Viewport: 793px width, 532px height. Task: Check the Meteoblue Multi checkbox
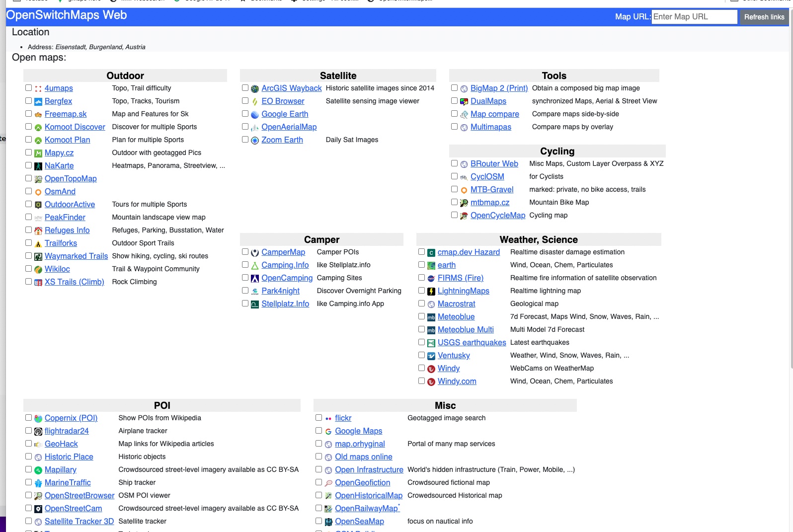(422, 329)
